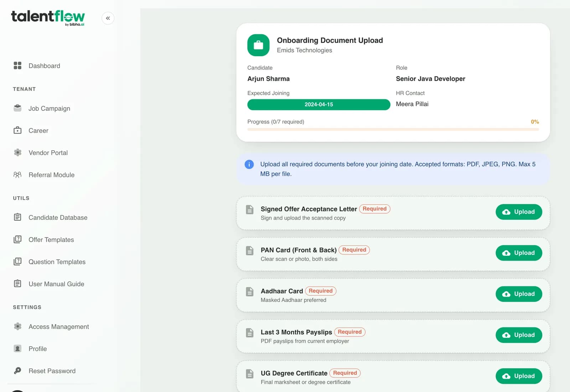Viewport: 570px width, 392px height.
Task: Click the Dashboard grid icon
Action: click(x=17, y=66)
